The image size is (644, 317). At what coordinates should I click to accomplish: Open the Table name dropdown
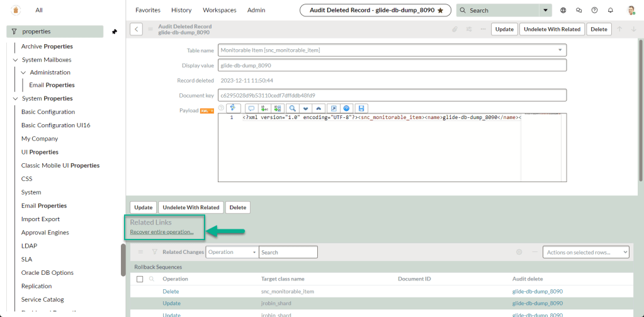point(559,50)
